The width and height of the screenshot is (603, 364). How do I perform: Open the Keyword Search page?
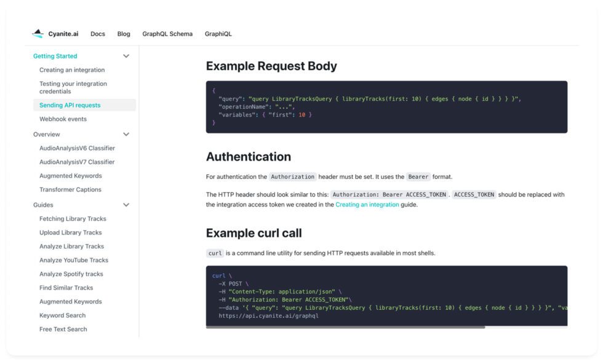[62, 315]
